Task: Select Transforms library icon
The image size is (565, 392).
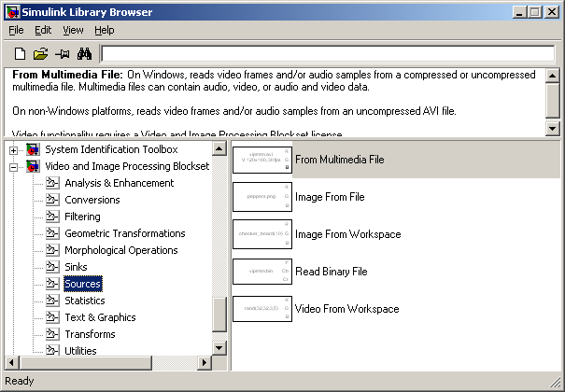Action: click(x=52, y=334)
